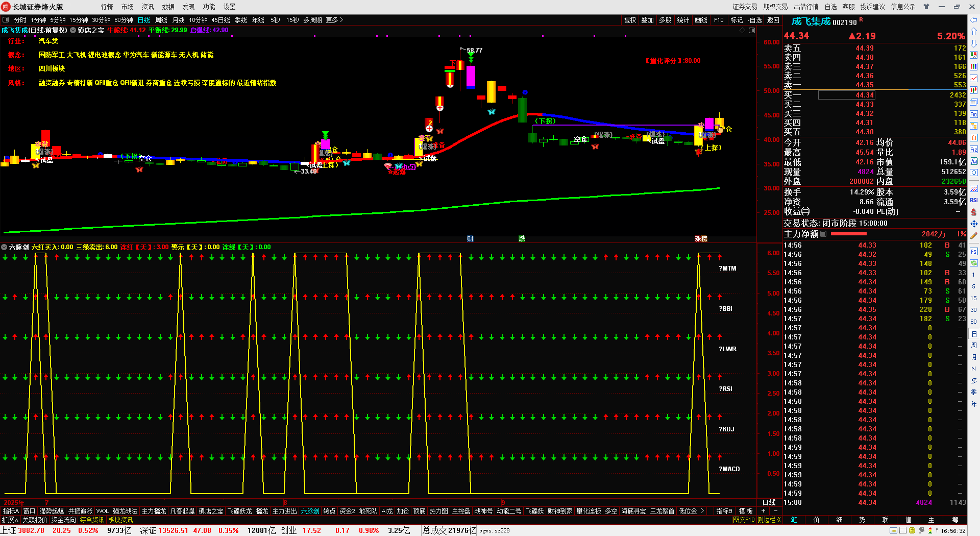Click the 自选 watchlist link in title bar
This screenshot has width=980, height=536.
(831, 7)
